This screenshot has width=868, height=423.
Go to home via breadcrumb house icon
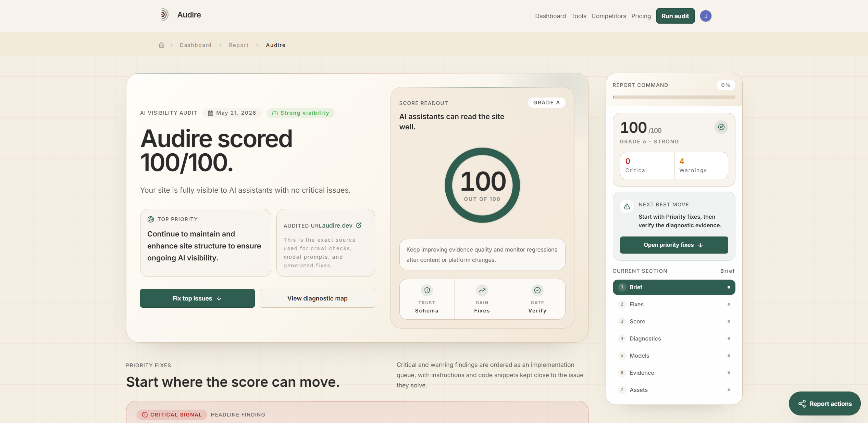click(x=162, y=45)
